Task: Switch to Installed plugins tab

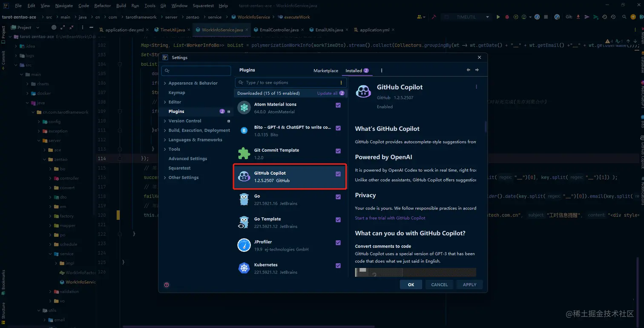Action: pos(357,71)
